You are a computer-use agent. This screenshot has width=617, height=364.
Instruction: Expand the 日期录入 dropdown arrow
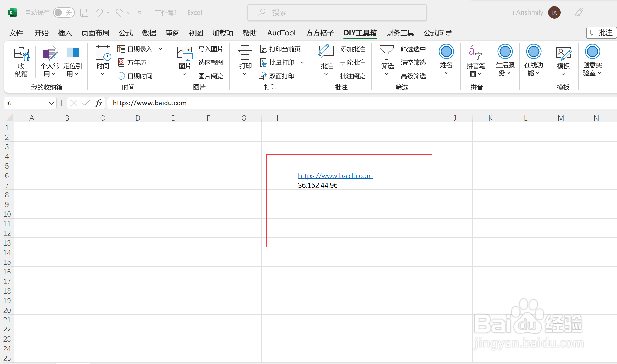(160, 49)
